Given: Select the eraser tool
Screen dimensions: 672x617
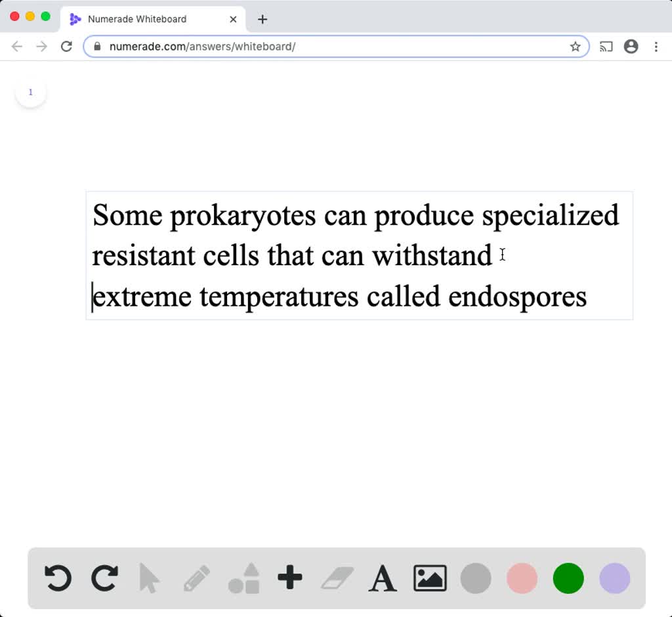Looking at the screenshot, I should click(x=337, y=578).
